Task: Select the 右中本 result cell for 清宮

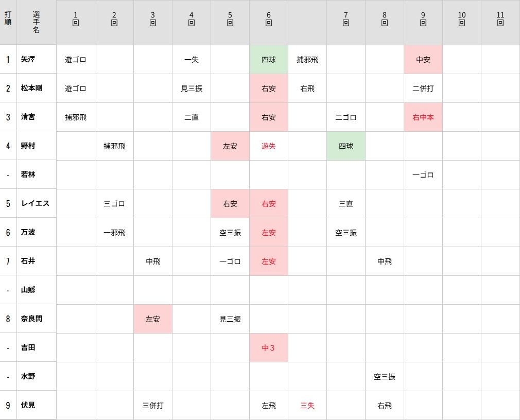Action: [x=423, y=117]
